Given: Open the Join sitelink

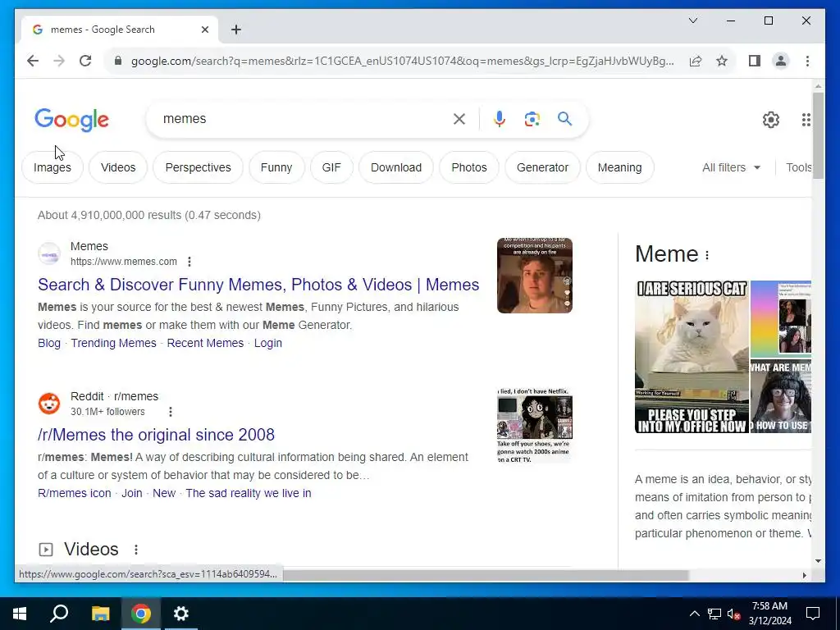Looking at the screenshot, I should (x=132, y=493).
